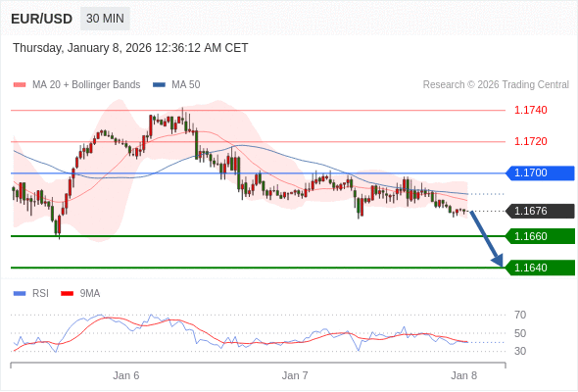
Task: Click the 1.1740 resistance level label
Action: click(531, 110)
